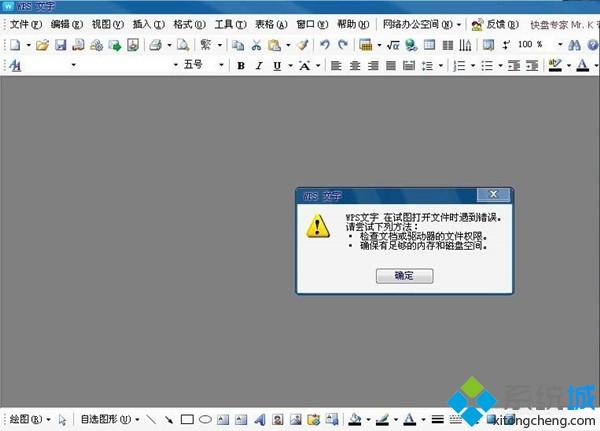Screen dimensions: 600x431
Task: Click the line style icon in drawing toolbar
Action: click(x=437, y=420)
